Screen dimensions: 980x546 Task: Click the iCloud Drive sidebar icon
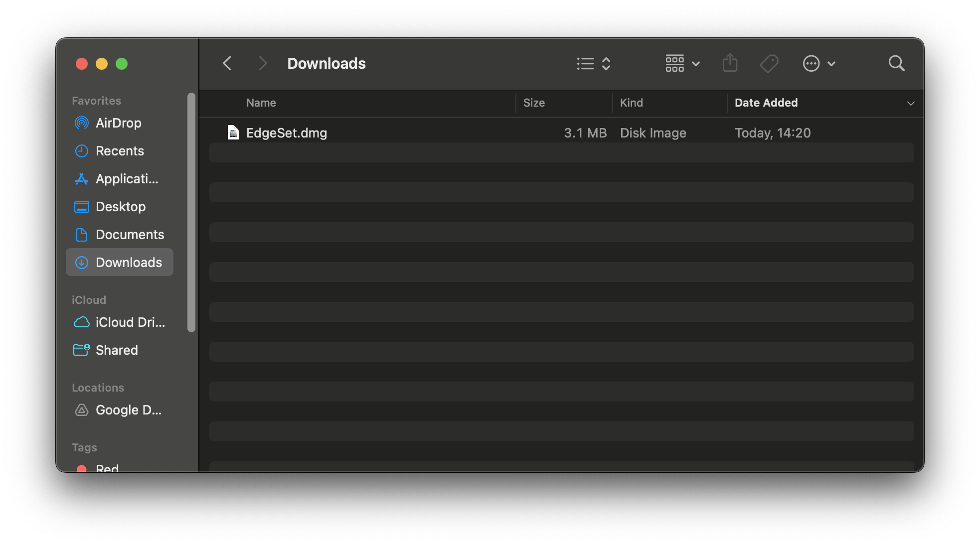[81, 321]
